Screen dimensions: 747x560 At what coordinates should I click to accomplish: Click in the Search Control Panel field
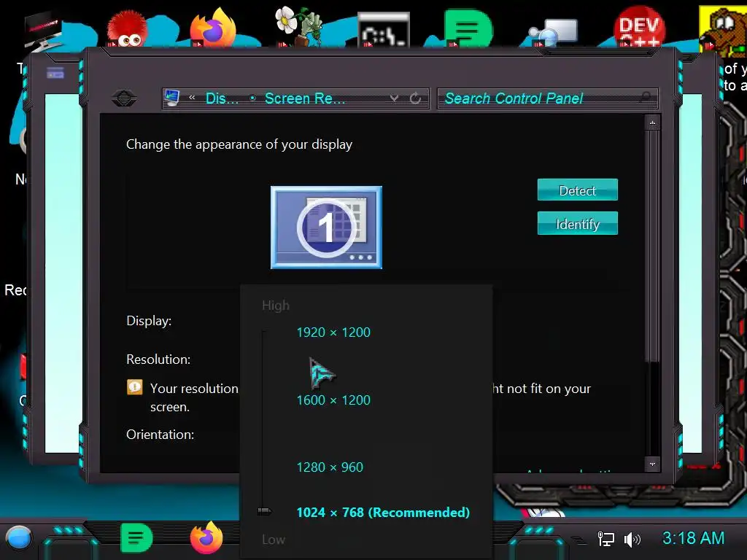[x=548, y=98]
